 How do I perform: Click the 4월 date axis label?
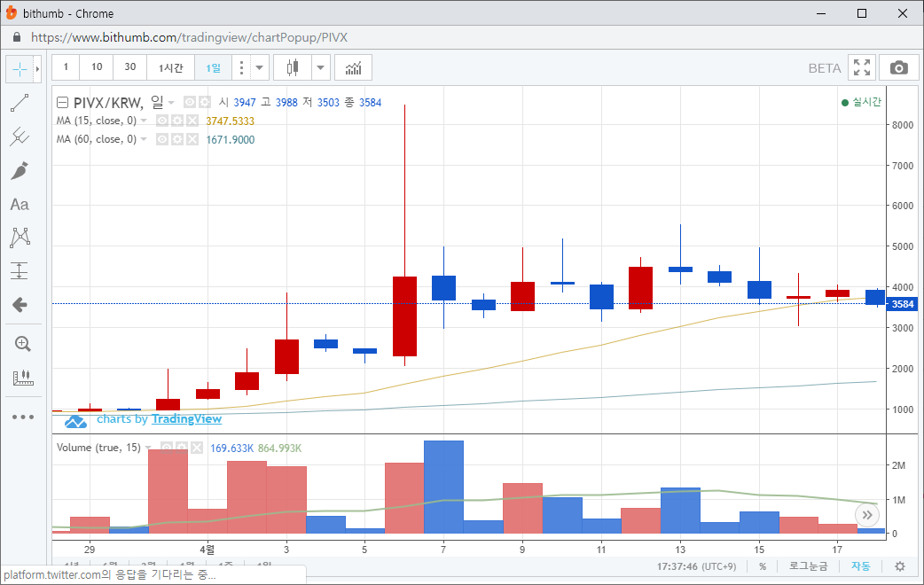207,549
